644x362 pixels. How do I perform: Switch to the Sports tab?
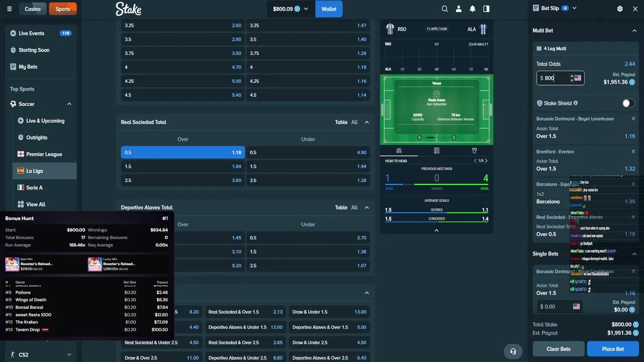(63, 9)
